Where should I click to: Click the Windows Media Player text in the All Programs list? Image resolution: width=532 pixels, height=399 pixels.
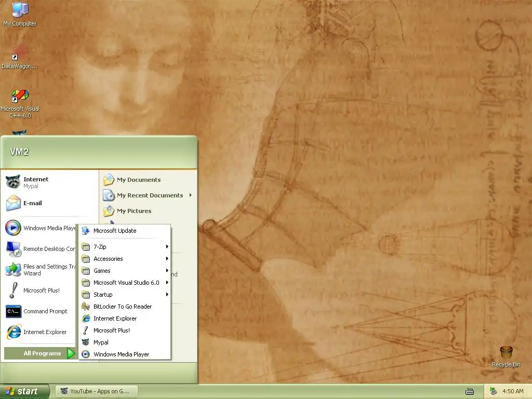[x=122, y=354]
